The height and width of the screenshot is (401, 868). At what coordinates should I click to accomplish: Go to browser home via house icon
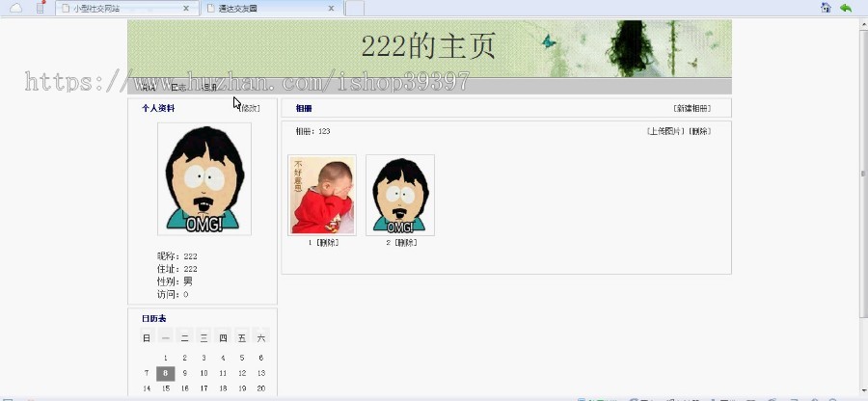826,7
